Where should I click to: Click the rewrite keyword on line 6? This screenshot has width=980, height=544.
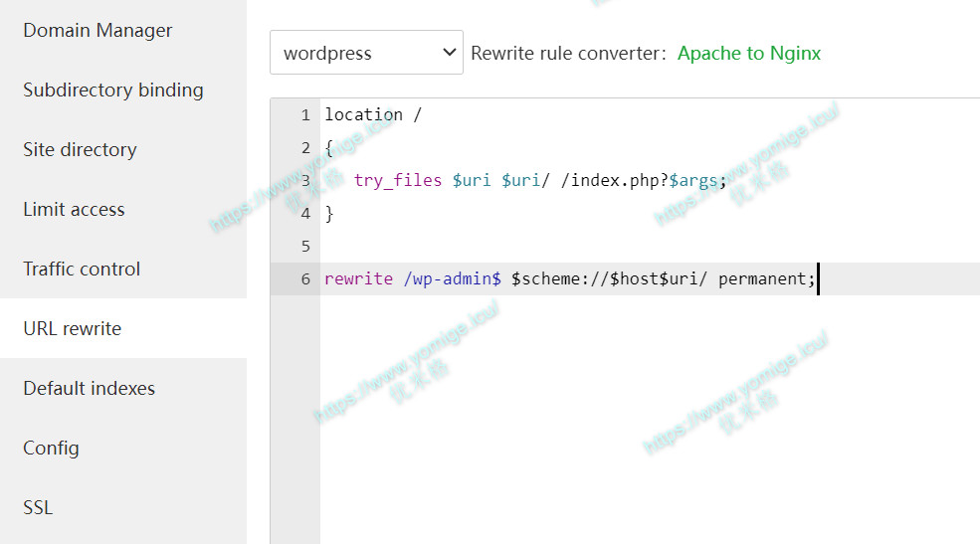[358, 279]
